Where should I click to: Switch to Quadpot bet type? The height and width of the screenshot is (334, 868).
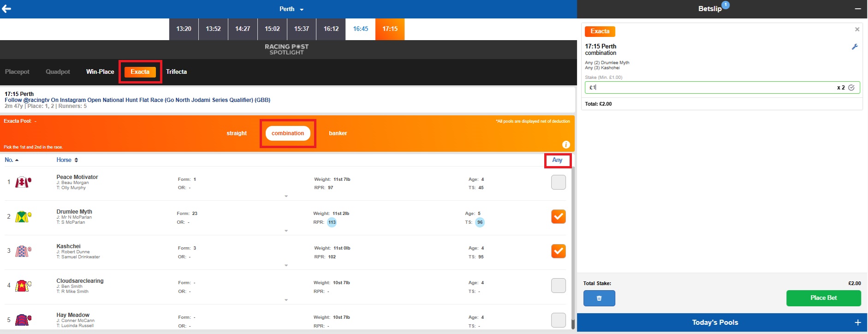[x=58, y=72]
